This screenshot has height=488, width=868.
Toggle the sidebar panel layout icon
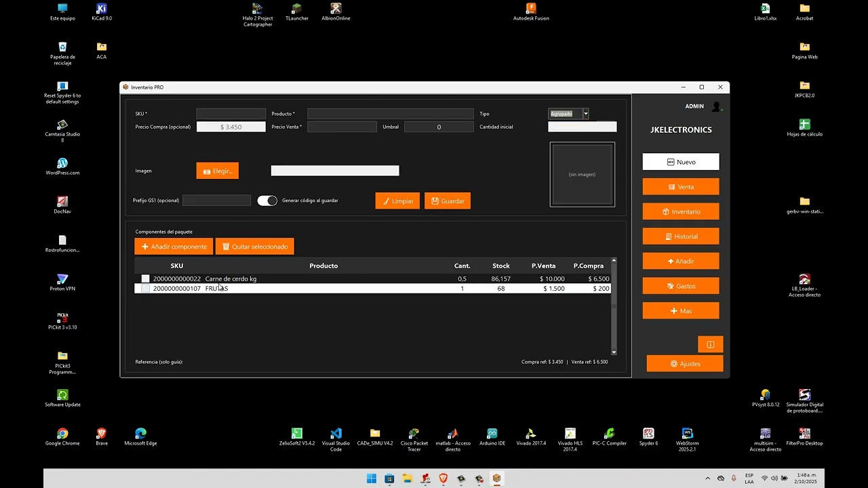coord(711,344)
